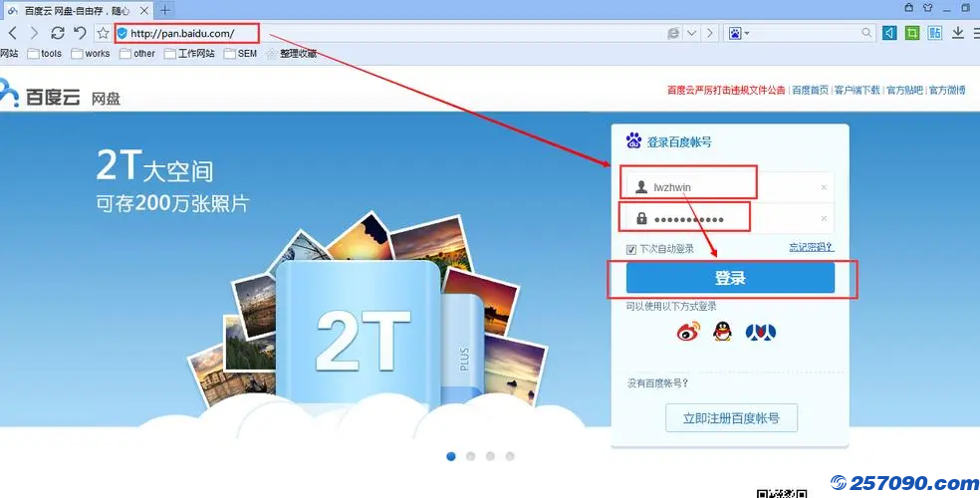Click the 立即注册百度帐号 button
The height and width of the screenshot is (498, 980).
(731, 418)
